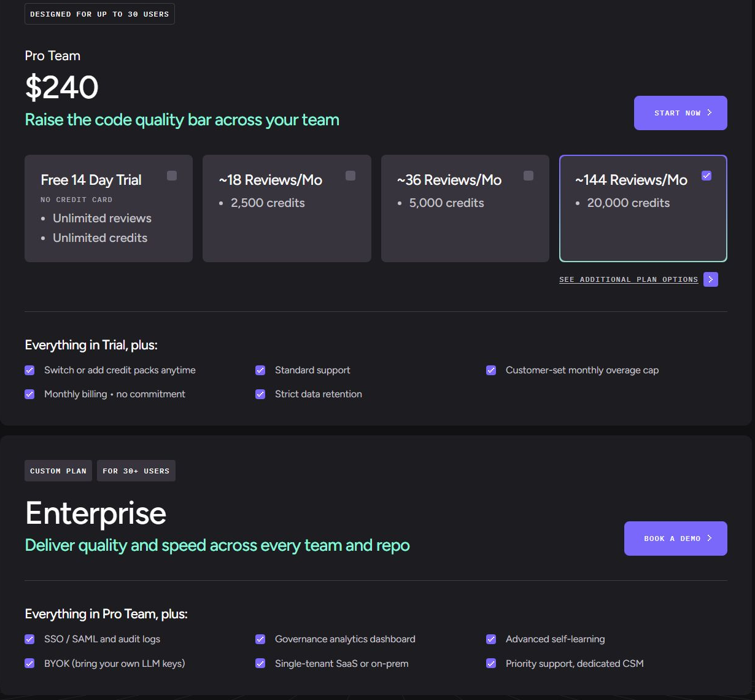The image size is (755, 700).
Task: Click Everything in Pro Team, plus heading
Action: [x=106, y=614]
